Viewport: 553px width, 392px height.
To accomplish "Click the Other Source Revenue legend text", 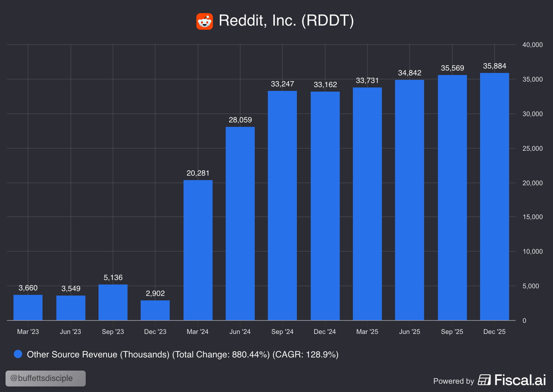I will pyautogui.click(x=182, y=354).
